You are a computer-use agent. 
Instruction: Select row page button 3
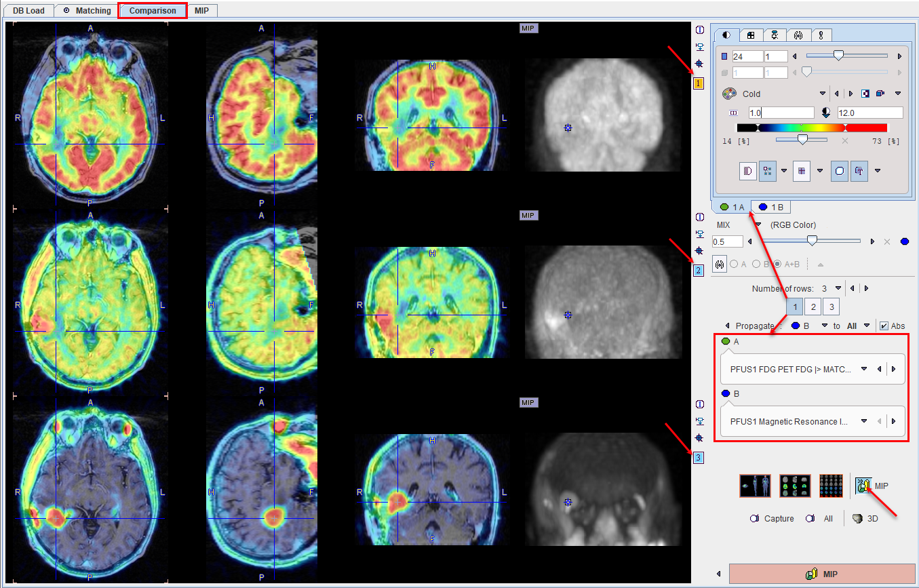(831, 307)
